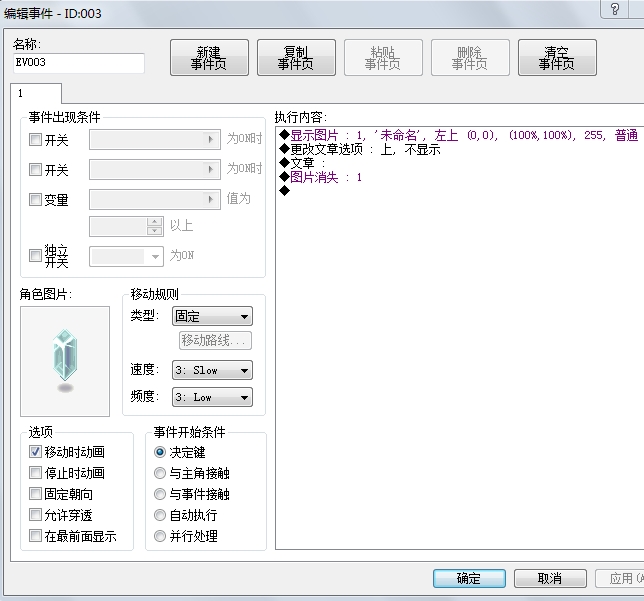This screenshot has height=601, width=644.
Task: Select the 文章 command line
Action: [x=302, y=163]
